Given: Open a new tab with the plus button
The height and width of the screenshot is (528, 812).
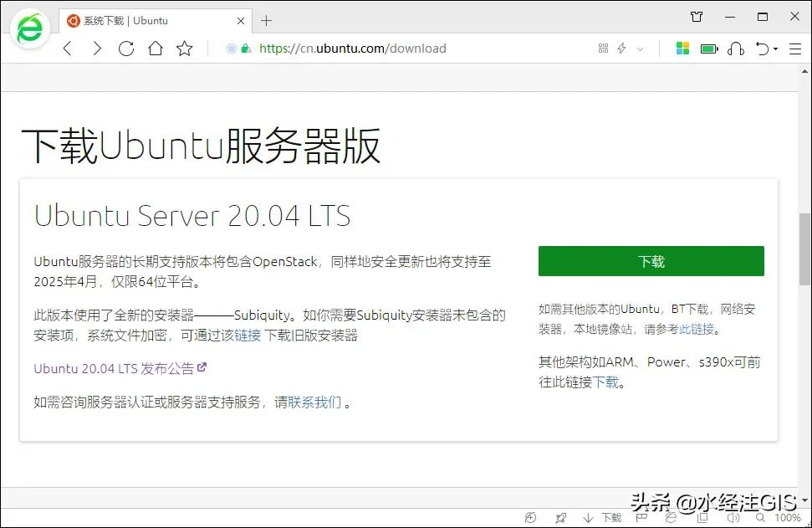Looking at the screenshot, I should [x=266, y=21].
